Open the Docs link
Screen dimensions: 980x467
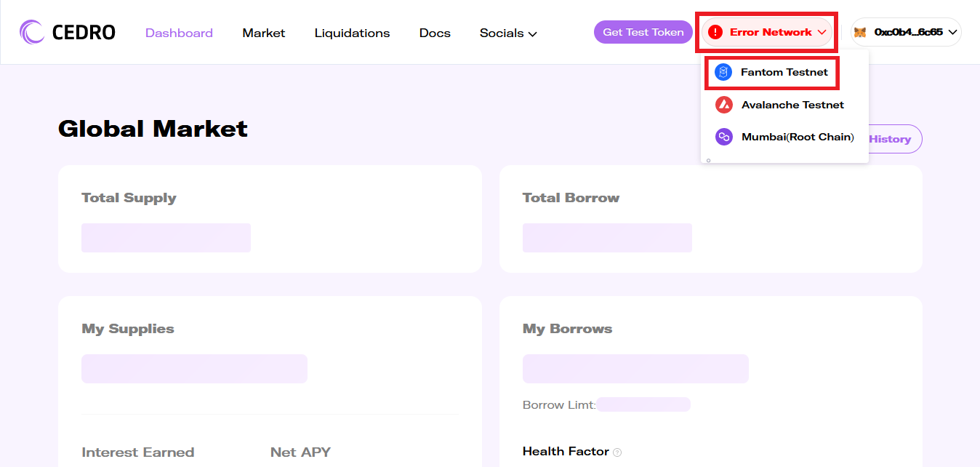click(x=435, y=33)
